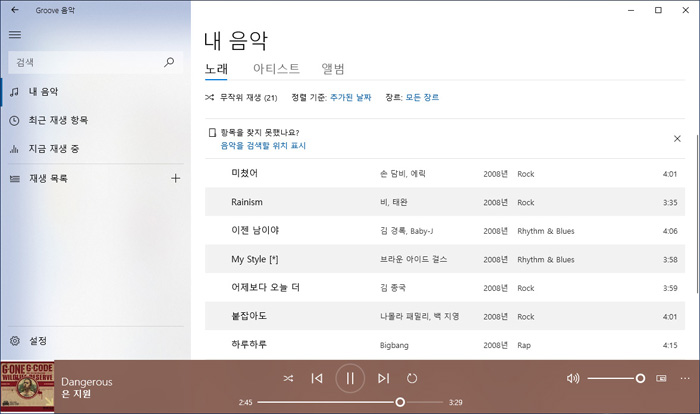Click artist 브라운 아이드 걸스
Viewport: 700px width, 414px height.
click(x=413, y=259)
